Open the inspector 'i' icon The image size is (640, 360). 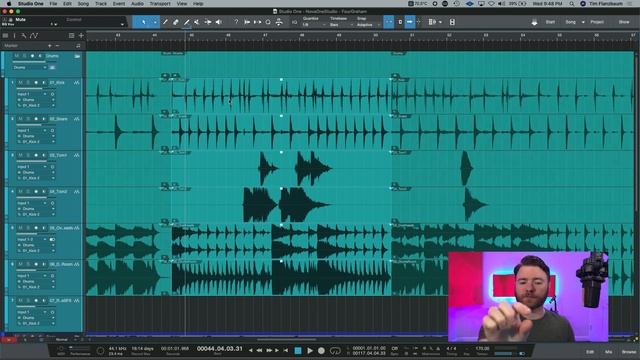pyautogui.click(x=14, y=36)
